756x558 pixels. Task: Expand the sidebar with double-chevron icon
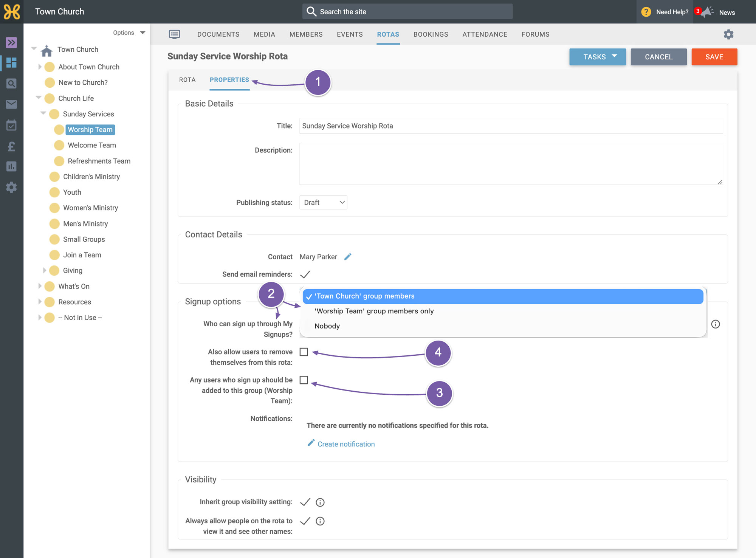(11, 42)
